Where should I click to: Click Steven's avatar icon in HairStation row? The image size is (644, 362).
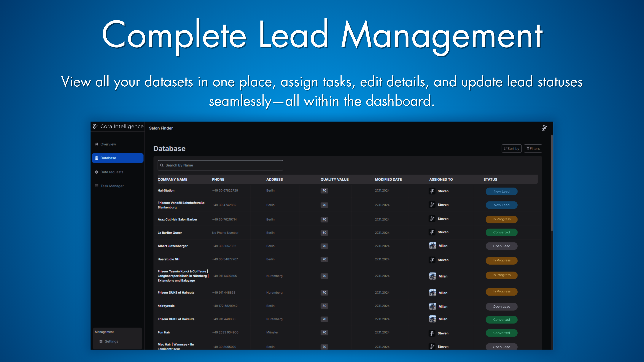[432, 191]
